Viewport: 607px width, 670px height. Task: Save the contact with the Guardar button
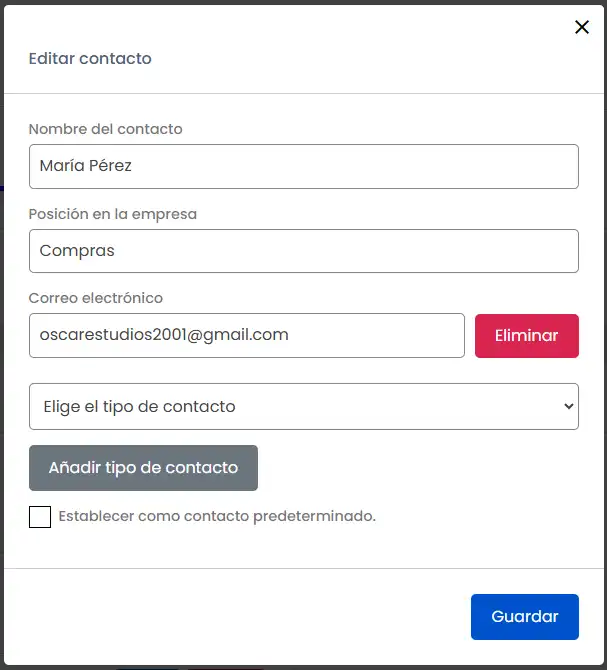point(524,616)
